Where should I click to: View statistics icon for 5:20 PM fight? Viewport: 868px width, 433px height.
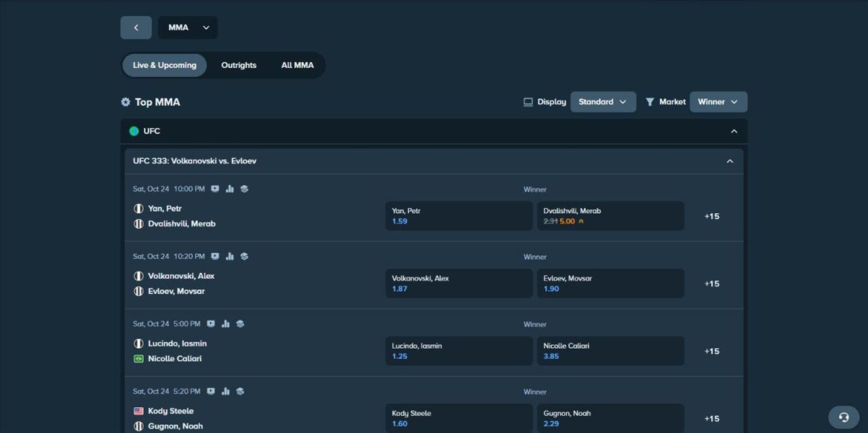226,392
